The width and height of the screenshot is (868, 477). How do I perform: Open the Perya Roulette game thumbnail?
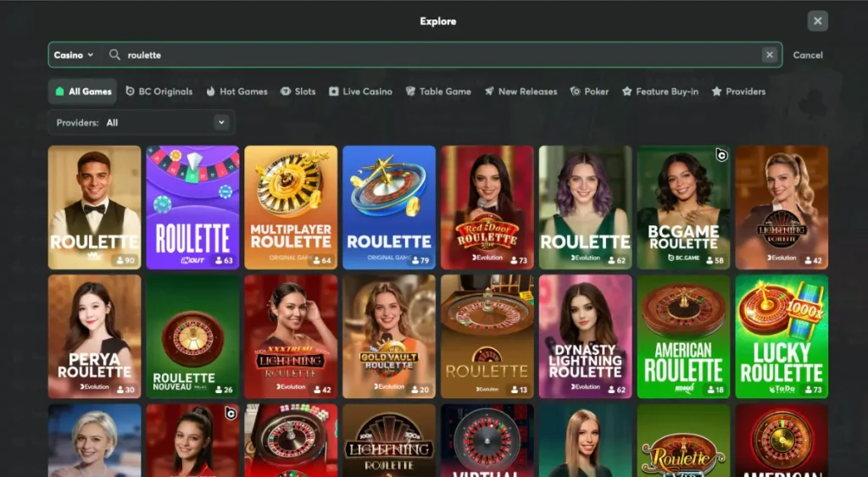94,336
